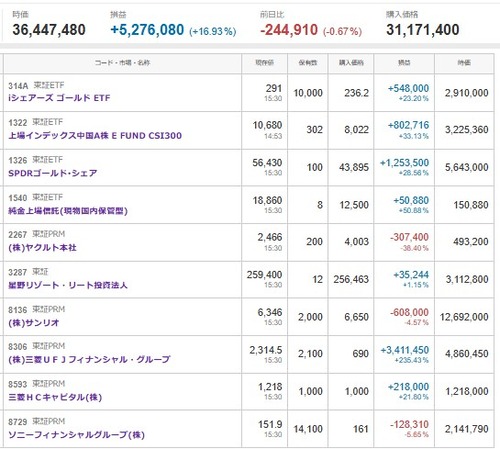Select market value 5,643,000
Image resolution: width=500 pixels, height=449 pixels.
coord(467,167)
